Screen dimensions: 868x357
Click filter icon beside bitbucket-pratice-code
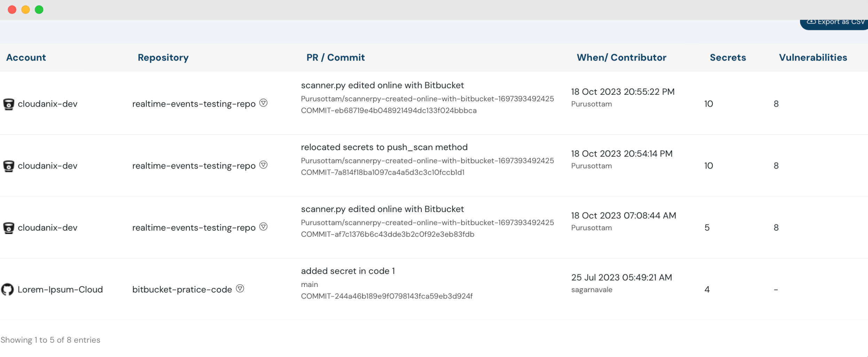(240, 288)
